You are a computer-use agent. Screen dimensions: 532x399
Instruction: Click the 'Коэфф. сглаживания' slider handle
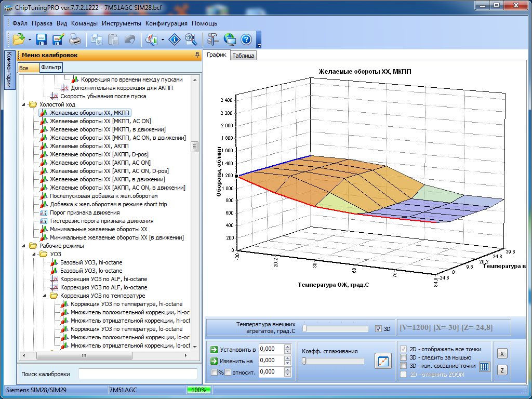304,361
